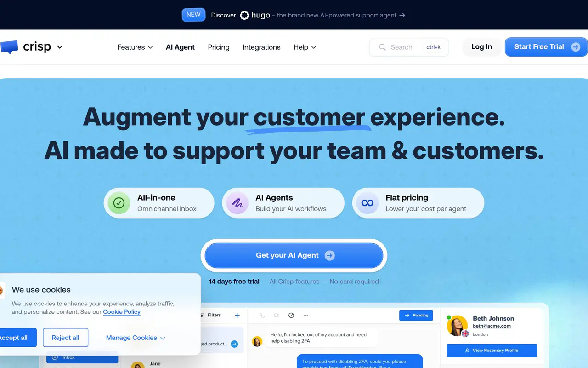Click the Start Free Trial button
This screenshot has height=368, width=588.
coord(546,47)
